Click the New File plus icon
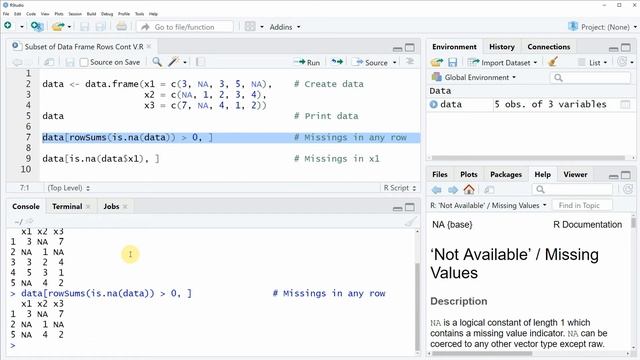640x360 pixels. [8, 27]
